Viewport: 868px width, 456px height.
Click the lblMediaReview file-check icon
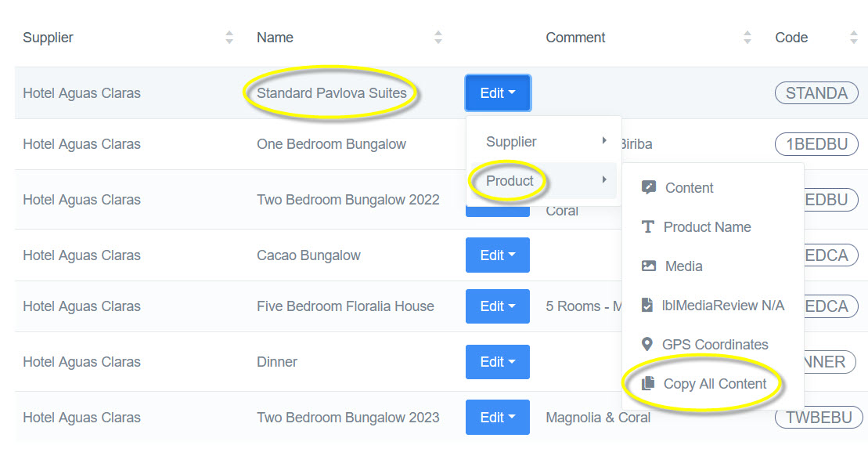coord(647,306)
